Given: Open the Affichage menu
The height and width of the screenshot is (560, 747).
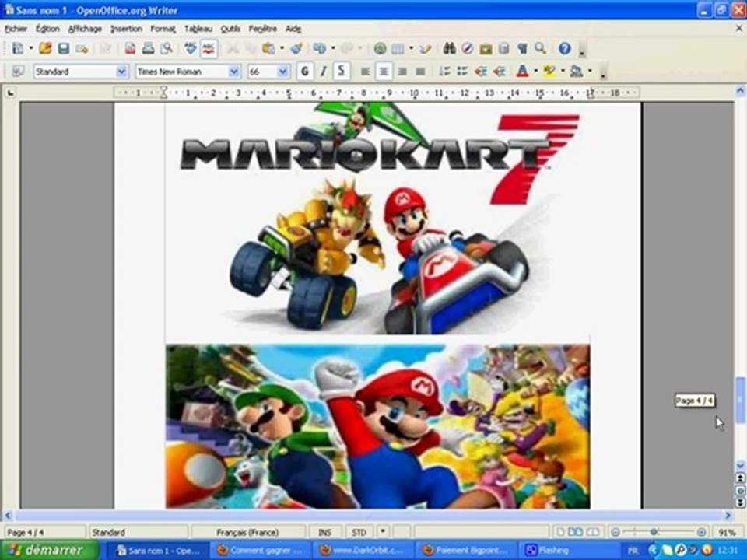Looking at the screenshot, I should (x=85, y=29).
